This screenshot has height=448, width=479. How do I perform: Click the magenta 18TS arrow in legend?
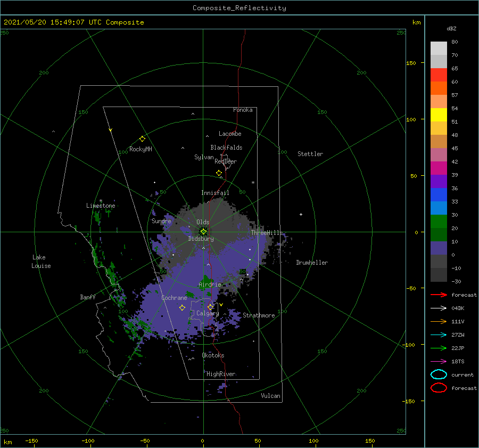(439, 362)
